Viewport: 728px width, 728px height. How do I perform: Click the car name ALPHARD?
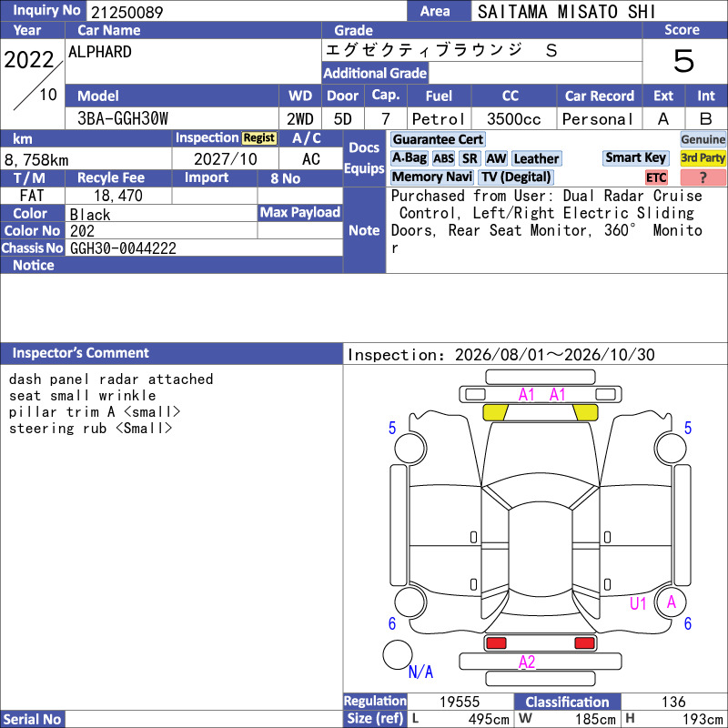[x=100, y=52]
